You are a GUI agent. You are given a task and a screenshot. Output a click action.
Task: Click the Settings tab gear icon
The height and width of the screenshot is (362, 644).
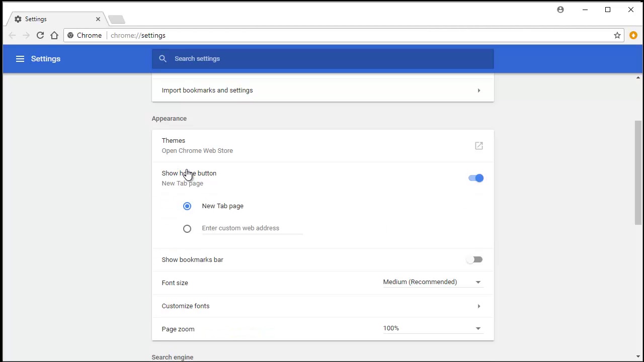[x=18, y=19]
